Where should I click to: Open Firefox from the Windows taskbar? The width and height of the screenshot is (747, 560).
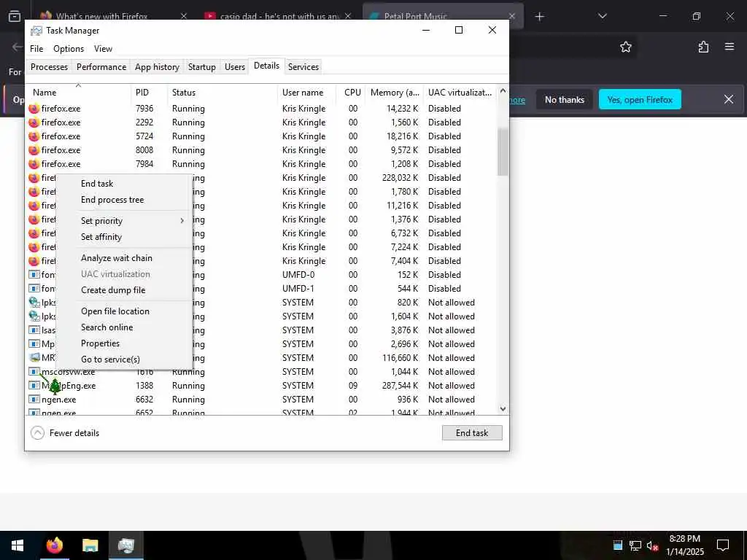pos(54,545)
